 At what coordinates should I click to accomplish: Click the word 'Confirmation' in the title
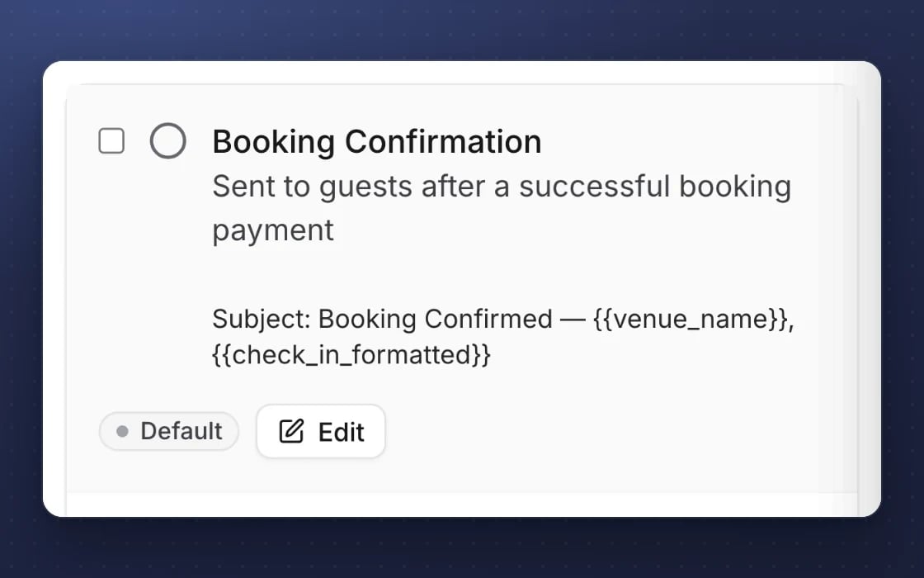coord(443,141)
